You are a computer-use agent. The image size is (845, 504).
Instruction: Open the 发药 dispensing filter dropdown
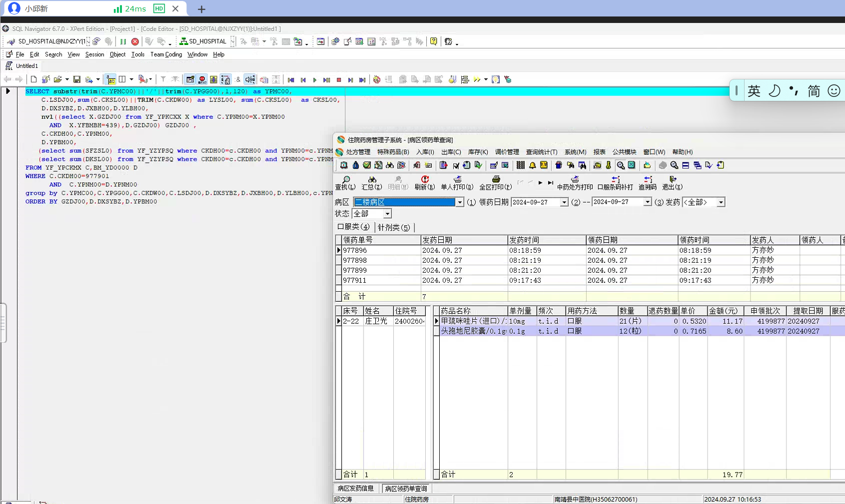721,202
